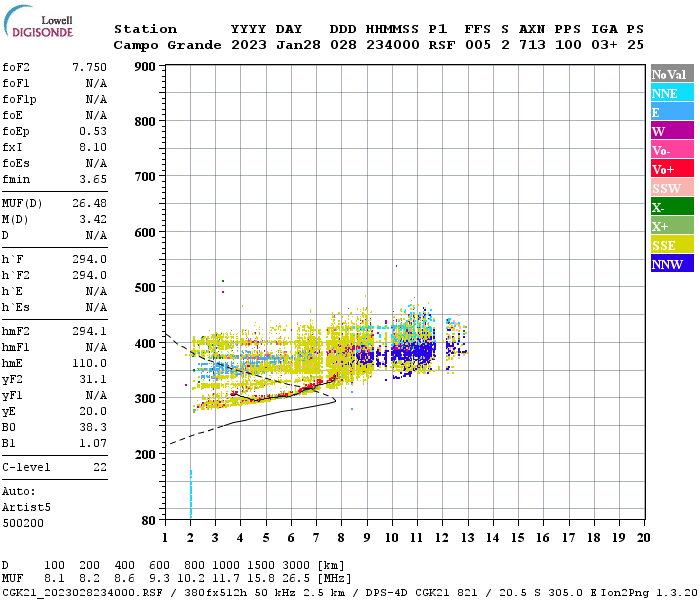This screenshot has width=700, height=600.
Task: Select the NoVal legend swatch
Action: pyautogui.click(x=672, y=74)
